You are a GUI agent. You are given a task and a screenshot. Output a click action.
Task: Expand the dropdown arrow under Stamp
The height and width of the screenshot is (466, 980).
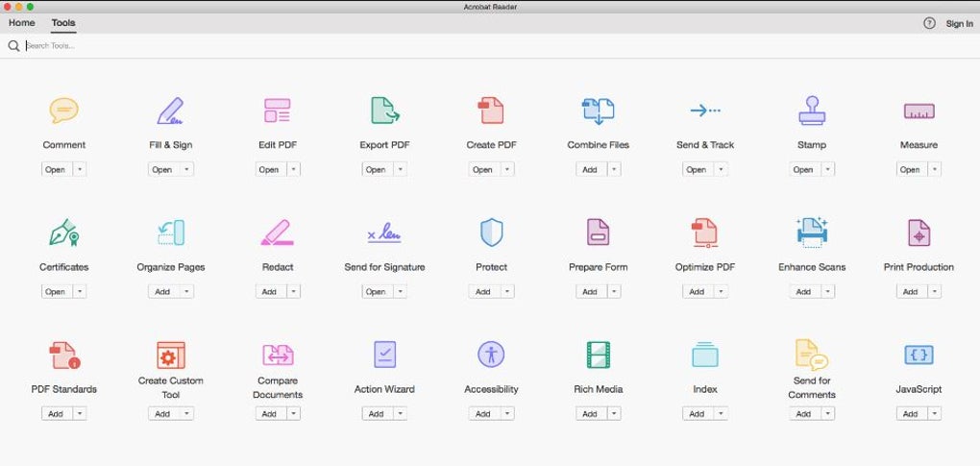tap(828, 169)
